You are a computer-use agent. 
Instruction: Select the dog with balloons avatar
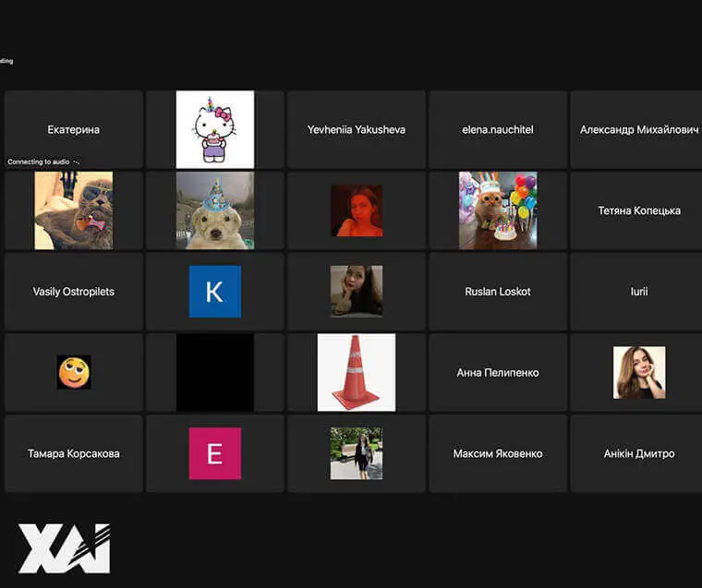(x=497, y=210)
